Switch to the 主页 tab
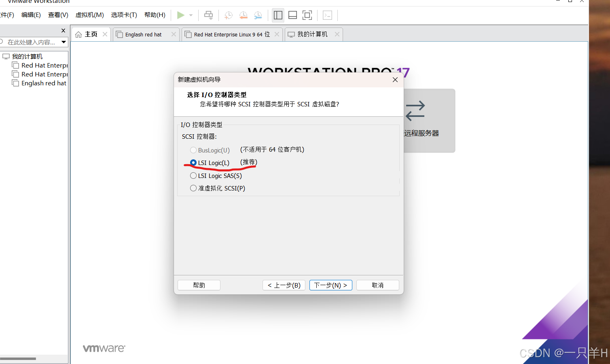Screen dimensions: 610x364 (91, 34)
